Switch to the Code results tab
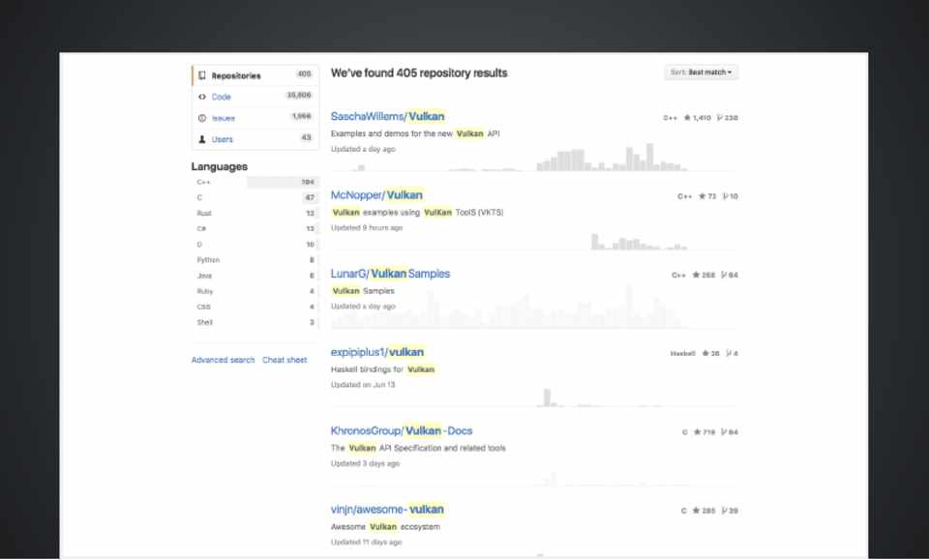Screen dimensions: 929x560 [222, 97]
